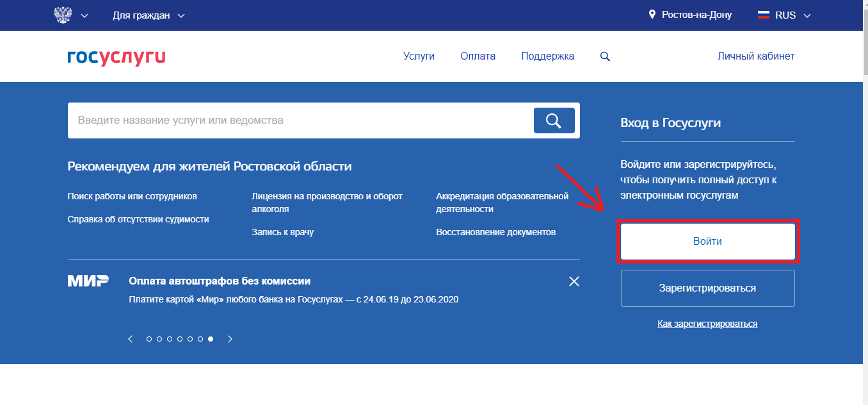Select the last carousel dot indicator

(211, 339)
